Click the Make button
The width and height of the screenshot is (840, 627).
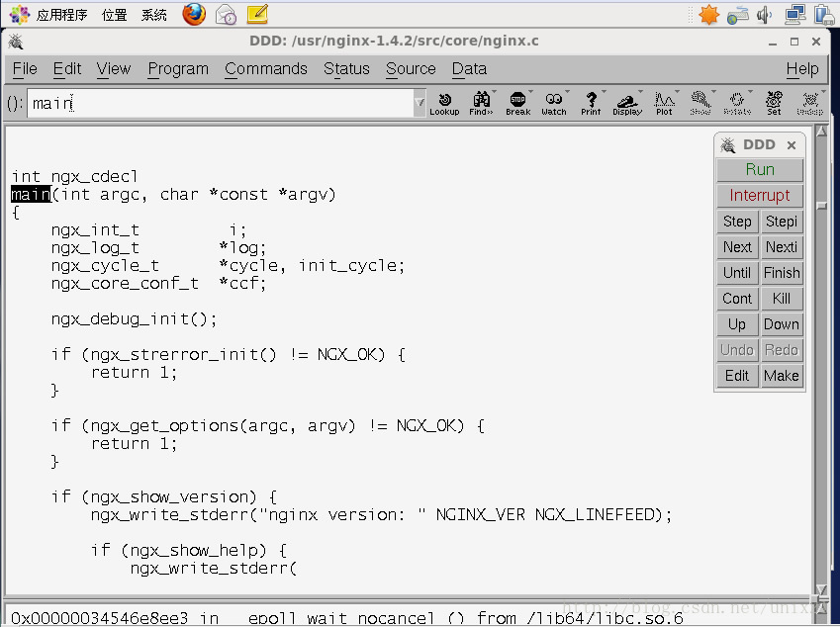(x=782, y=376)
